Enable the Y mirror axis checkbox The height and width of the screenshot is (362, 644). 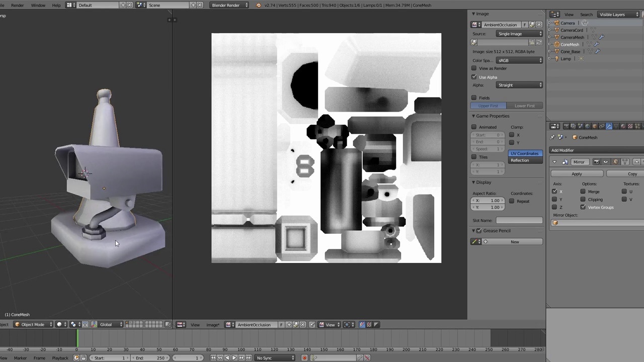coord(555,199)
